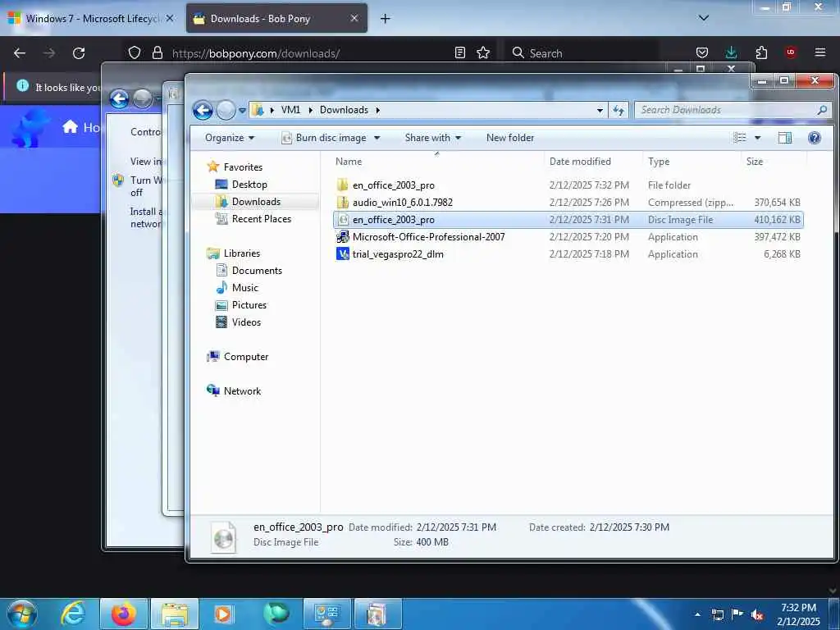Show hidden system tray icons
This screenshot has height=630, width=840.
[697, 614]
